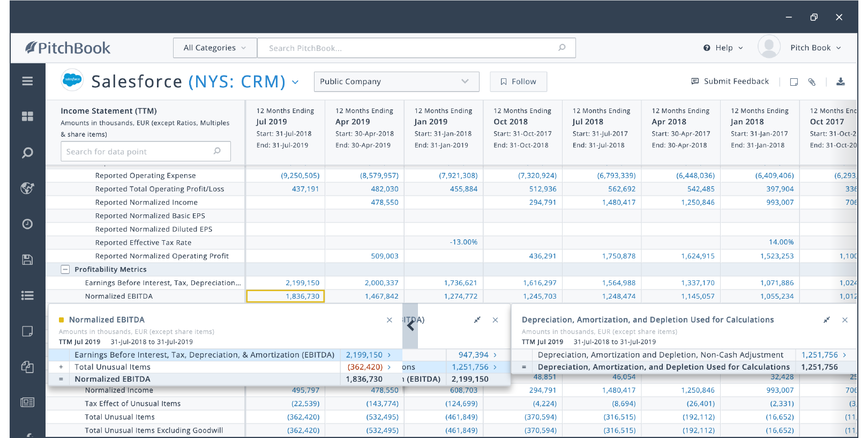
Task: Open the dashboard grid icon in sidebar
Action: [27, 116]
